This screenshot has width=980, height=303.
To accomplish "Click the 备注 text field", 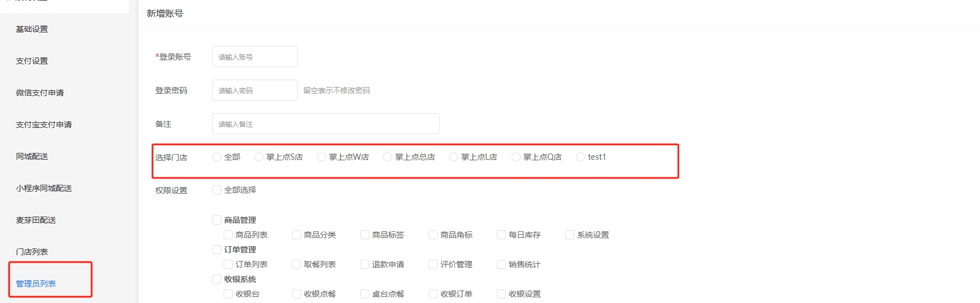I will pos(326,124).
